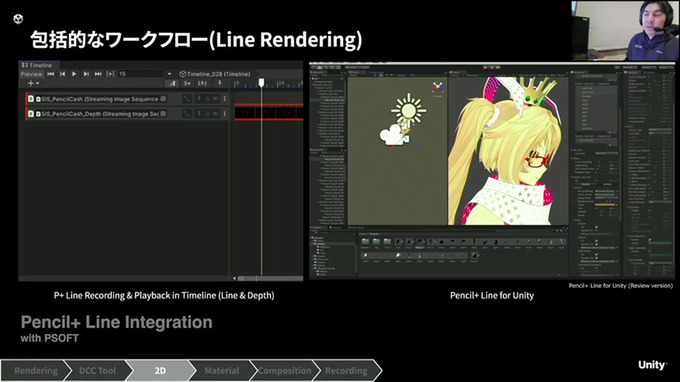
Task: Toggle the Preview button in Timeline
Action: point(32,74)
